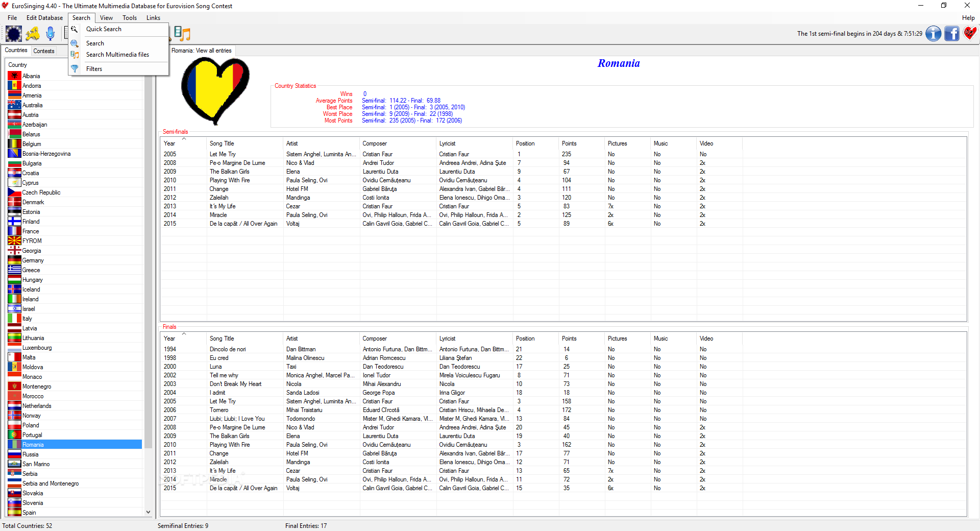Click the Malta flag icon

[14, 357]
